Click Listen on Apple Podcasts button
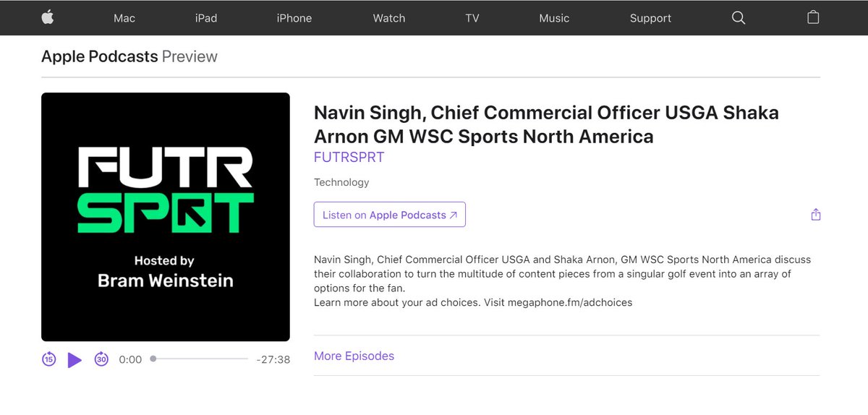The height and width of the screenshot is (415, 868). coord(390,215)
